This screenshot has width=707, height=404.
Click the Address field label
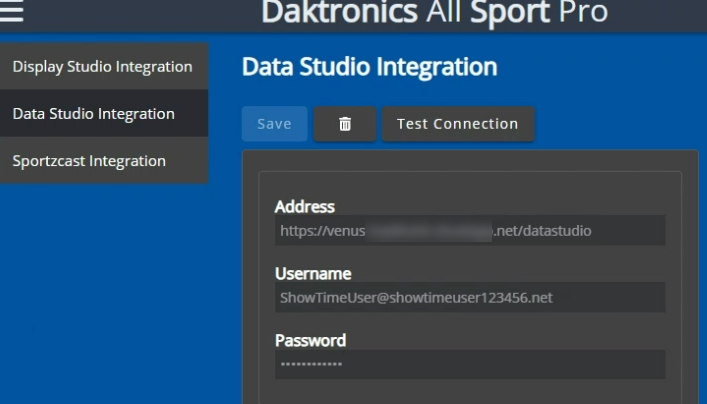(305, 207)
